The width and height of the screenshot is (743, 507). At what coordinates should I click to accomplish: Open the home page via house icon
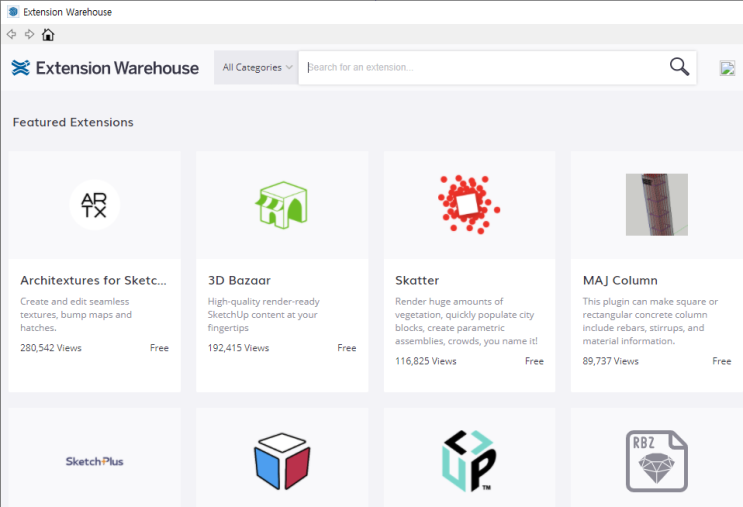click(48, 34)
